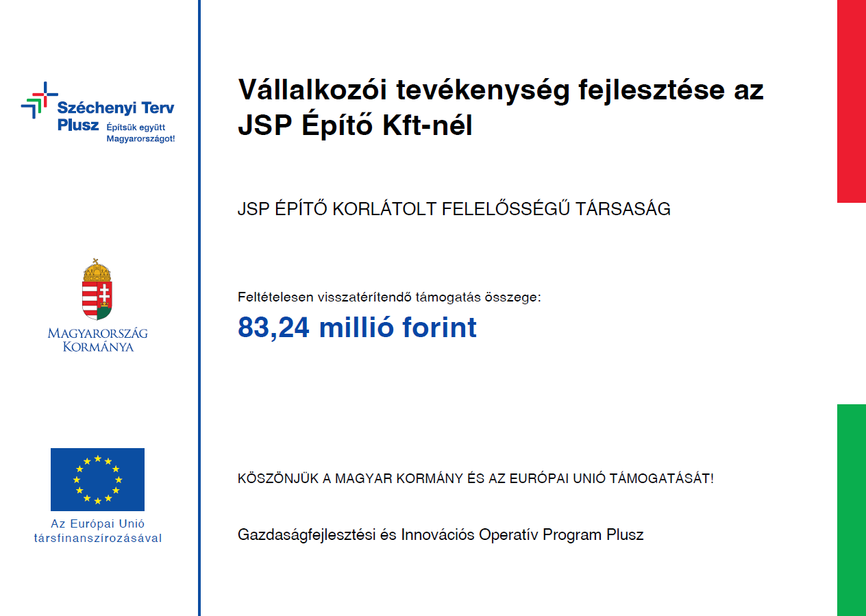Click the heading "Vállalkozói tevékenység fejlesztése az"
Image resolution: width=866 pixels, height=616 pixels.
pyautogui.click(x=501, y=91)
